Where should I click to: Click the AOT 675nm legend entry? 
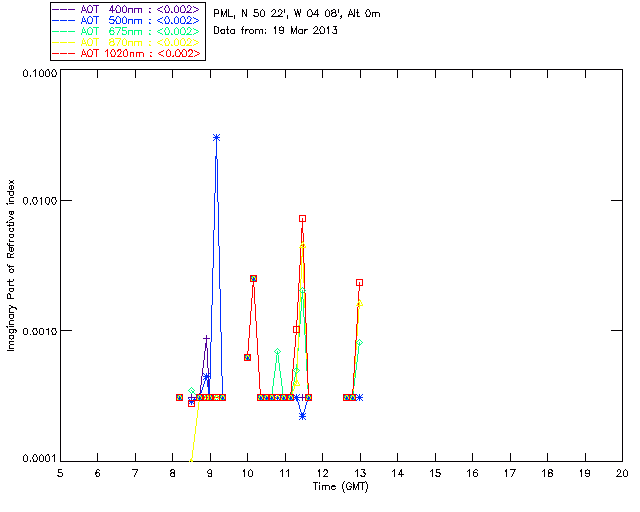tap(127, 31)
